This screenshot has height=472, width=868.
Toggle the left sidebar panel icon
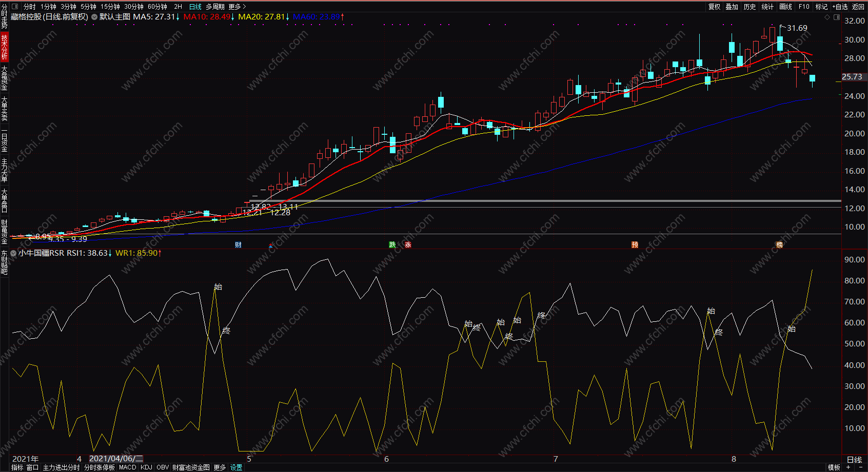[x=14, y=7]
